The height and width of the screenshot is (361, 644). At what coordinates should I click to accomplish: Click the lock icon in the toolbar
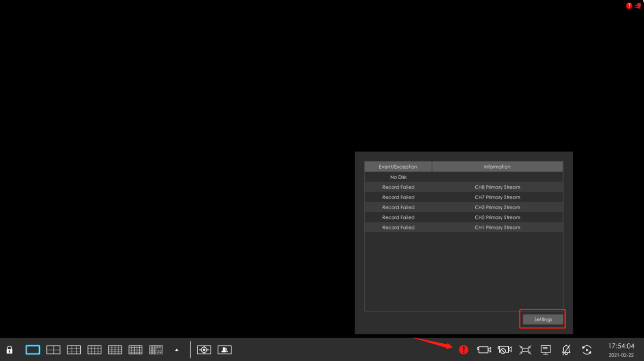9,350
